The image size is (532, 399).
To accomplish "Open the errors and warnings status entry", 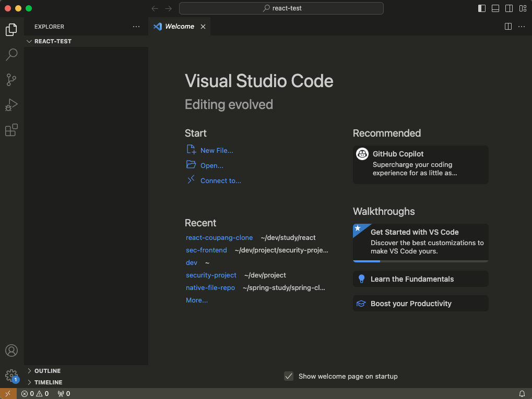I will (35, 394).
